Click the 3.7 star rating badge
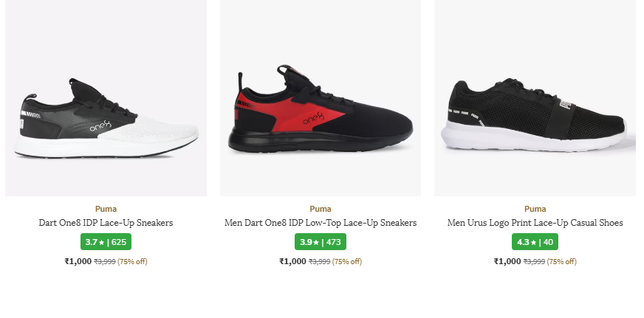 [x=106, y=242]
